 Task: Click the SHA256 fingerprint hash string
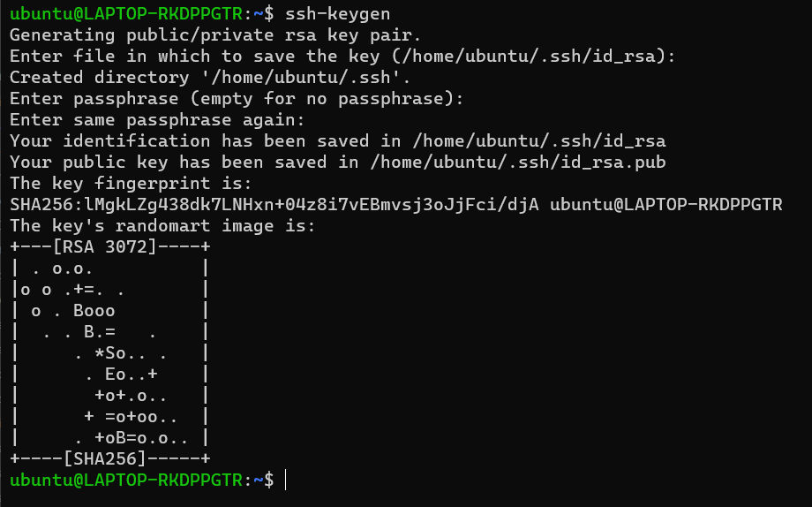274,205
